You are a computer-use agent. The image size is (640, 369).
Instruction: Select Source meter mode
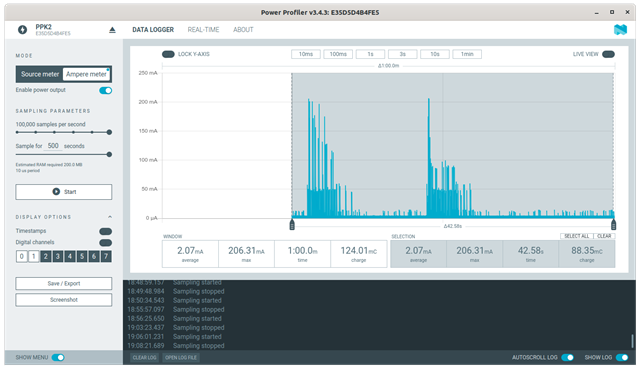coord(40,74)
